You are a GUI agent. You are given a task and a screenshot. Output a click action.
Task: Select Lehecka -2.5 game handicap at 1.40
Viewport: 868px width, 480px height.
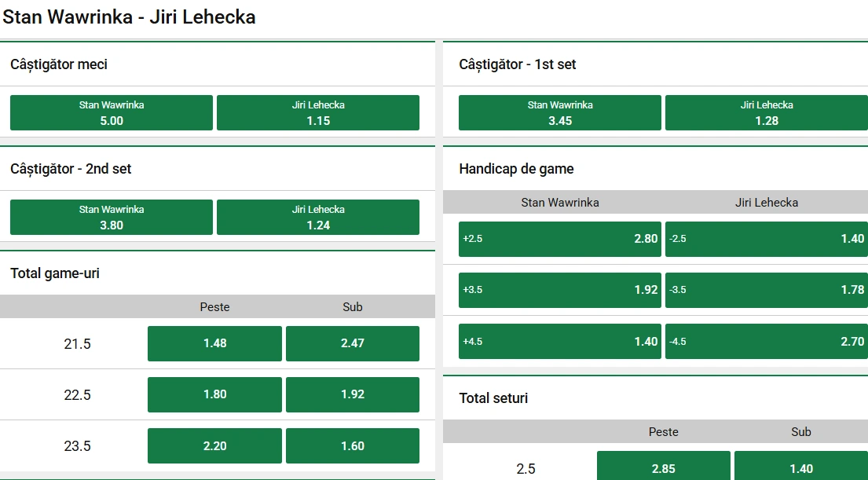pos(767,239)
